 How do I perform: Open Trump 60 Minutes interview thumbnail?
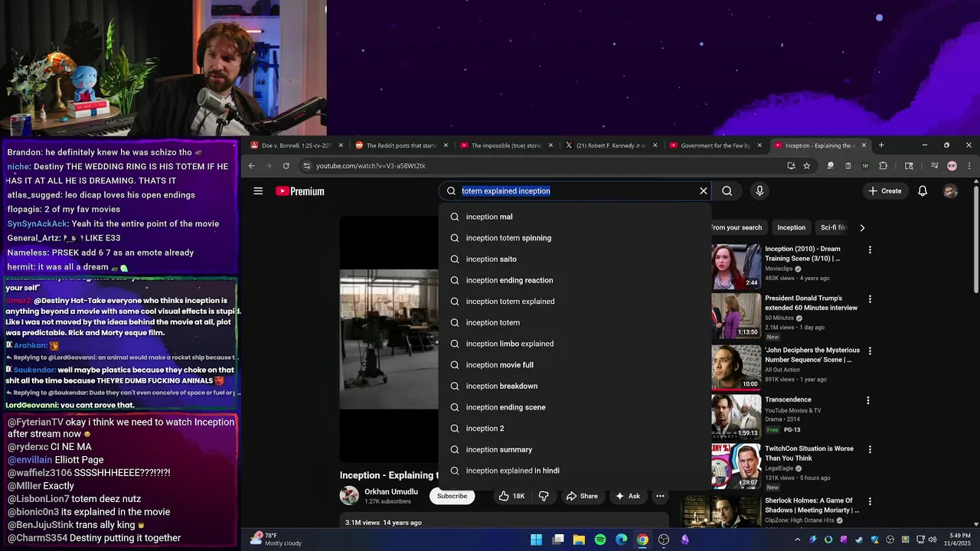tap(737, 317)
